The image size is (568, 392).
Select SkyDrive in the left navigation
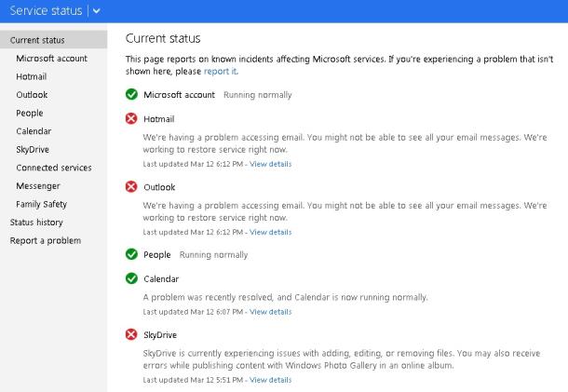pos(33,150)
